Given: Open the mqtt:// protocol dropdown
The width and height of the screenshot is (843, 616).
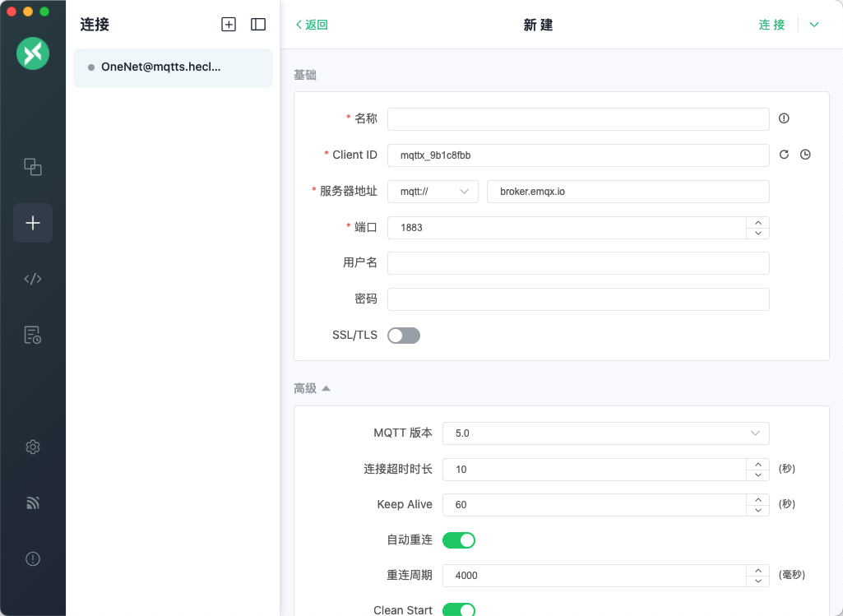Looking at the screenshot, I should click(433, 192).
